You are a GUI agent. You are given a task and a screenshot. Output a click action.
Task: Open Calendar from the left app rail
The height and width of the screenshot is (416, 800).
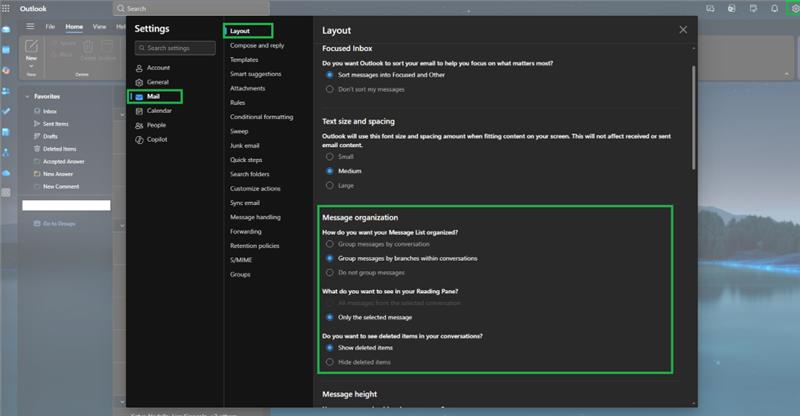coord(6,50)
